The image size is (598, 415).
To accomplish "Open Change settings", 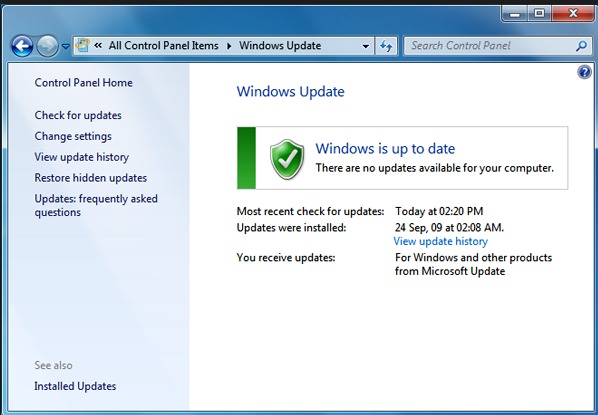I will [73, 136].
